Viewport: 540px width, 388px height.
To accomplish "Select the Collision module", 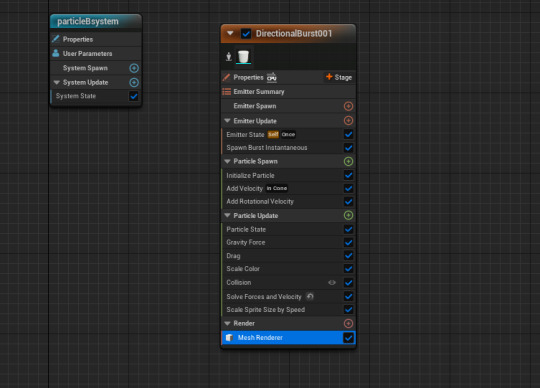I will click(288, 282).
